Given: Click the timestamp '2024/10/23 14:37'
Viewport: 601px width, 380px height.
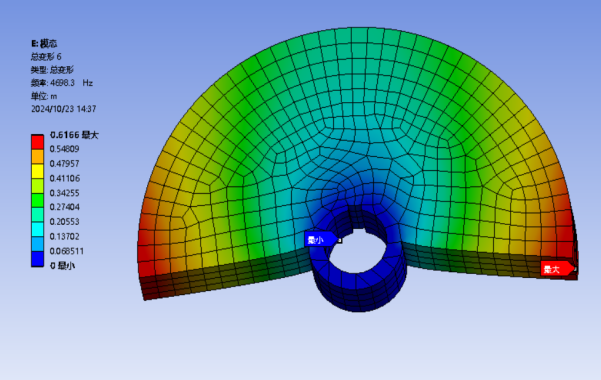Looking at the screenshot, I should tap(63, 109).
